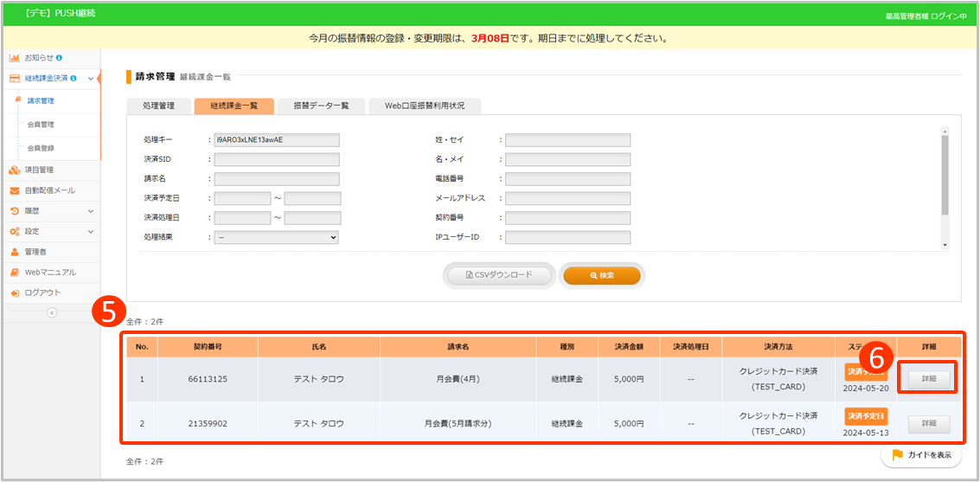This screenshot has width=980, height=482.
Task: Open 詳細 for contract 66113125
Action: (929, 378)
